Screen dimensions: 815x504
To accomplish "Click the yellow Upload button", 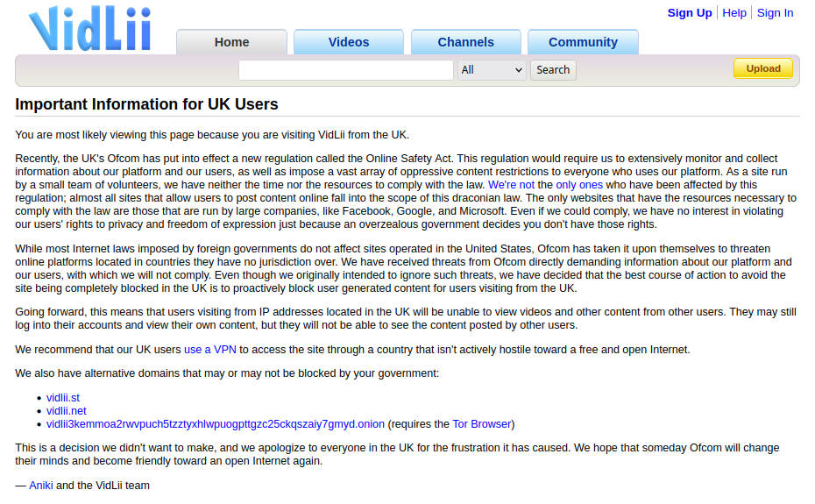I will point(762,68).
